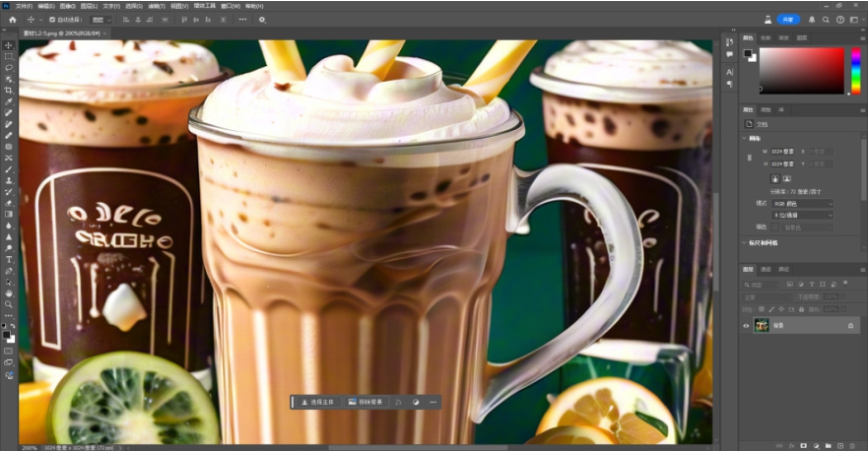Switch to the 通道 tab
This screenshot has width=868, height=451.
(x=766, y=269)
